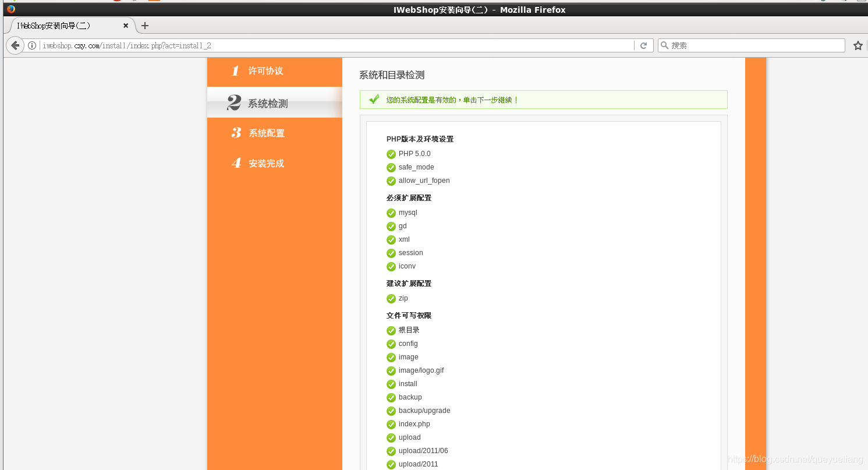
Task: Close the IWebShop安装向导 tab
Action: click(x=126, y=26)
